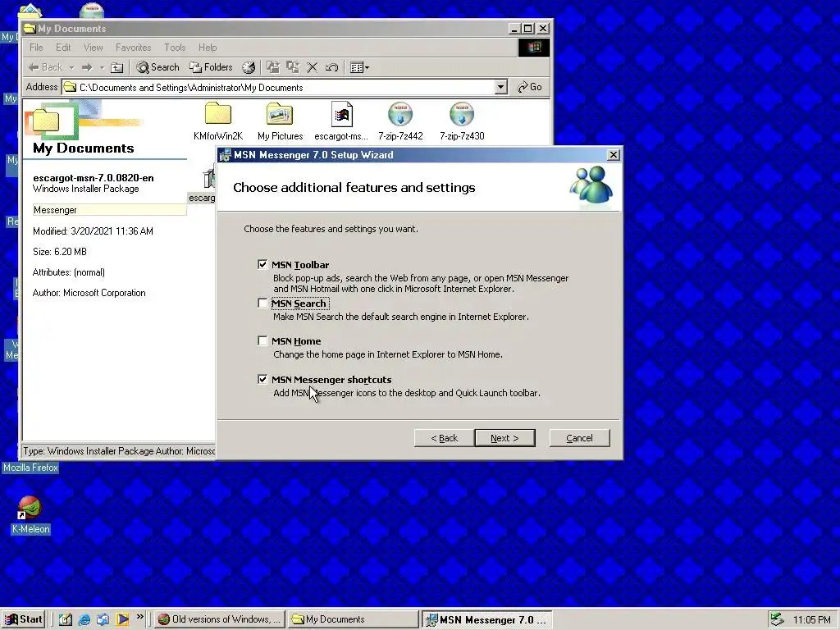
Task: Click the Undo icon in toolbar
Action: click(331, 67)
